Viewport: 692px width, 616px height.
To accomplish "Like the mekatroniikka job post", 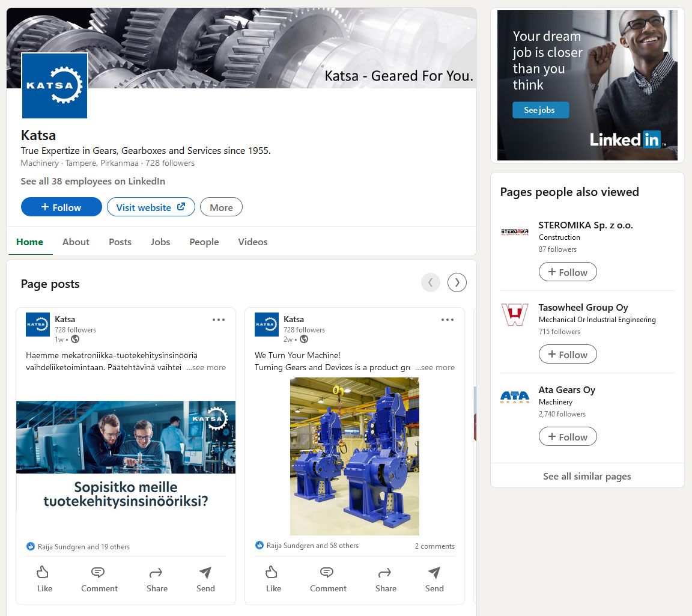I will pyautogui.click(x=44, y=579).
